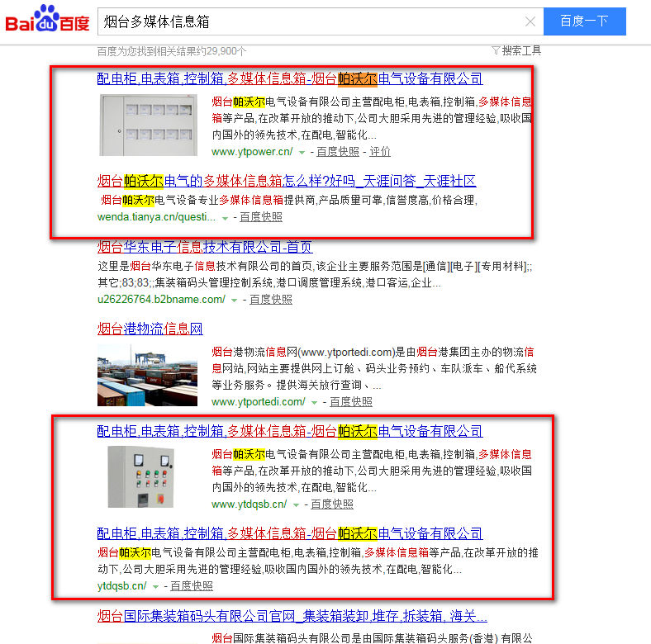Open 百度快照 for www.ytpower.cn result

tap(338, 152)
